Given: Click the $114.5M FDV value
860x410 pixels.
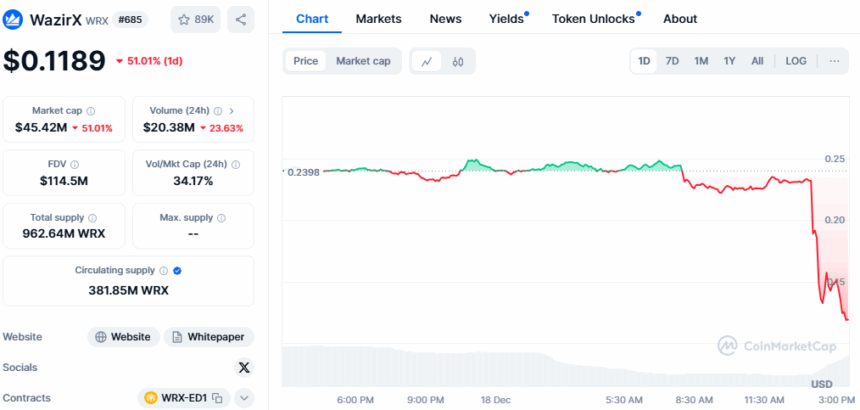Looking at the screenshot, I should tap(64, 181).
